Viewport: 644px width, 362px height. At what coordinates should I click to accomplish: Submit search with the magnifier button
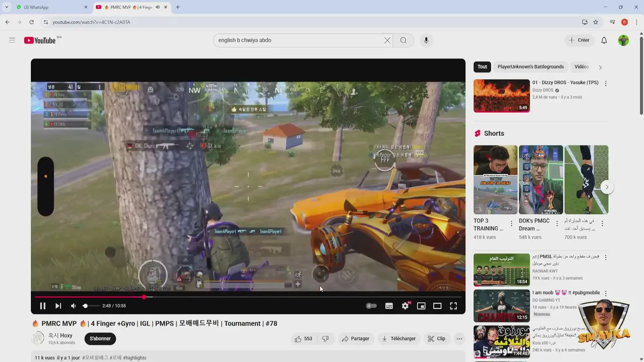pyautogui.click(x=404, y=40)
